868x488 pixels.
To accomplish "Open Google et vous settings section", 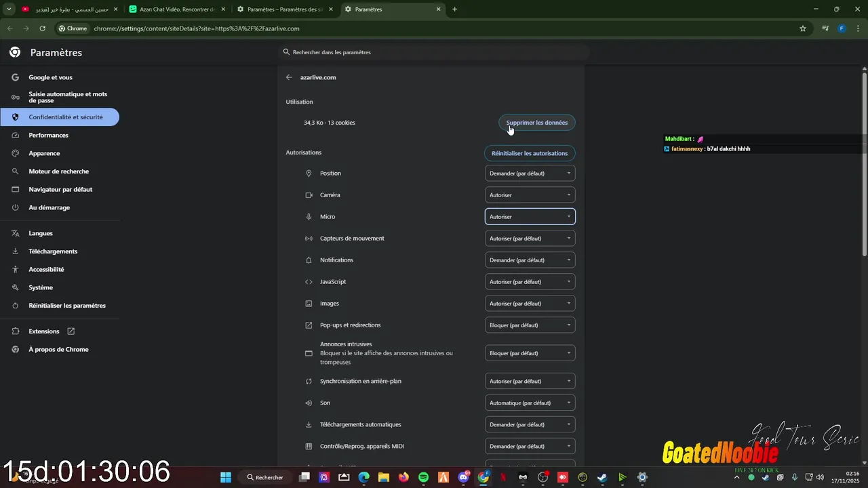I will [x=60, y=77].
